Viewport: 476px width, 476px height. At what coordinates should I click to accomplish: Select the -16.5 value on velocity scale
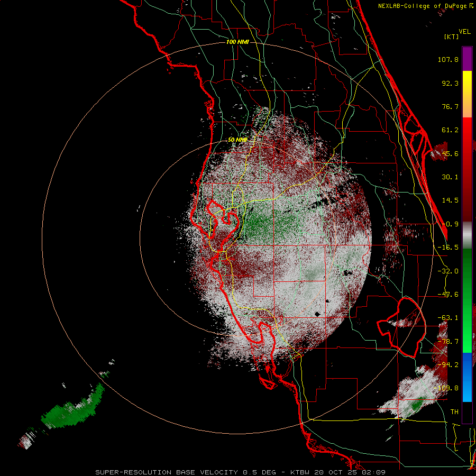pos(448,248)
